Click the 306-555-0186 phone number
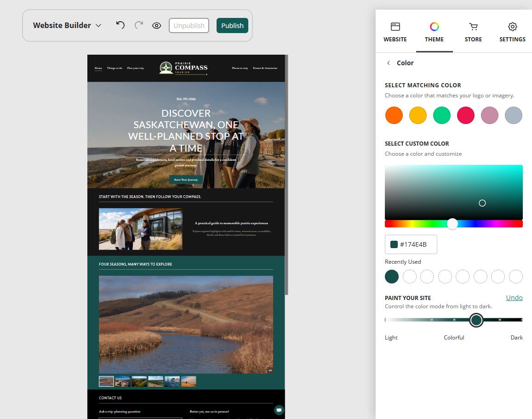 (186, 99)
